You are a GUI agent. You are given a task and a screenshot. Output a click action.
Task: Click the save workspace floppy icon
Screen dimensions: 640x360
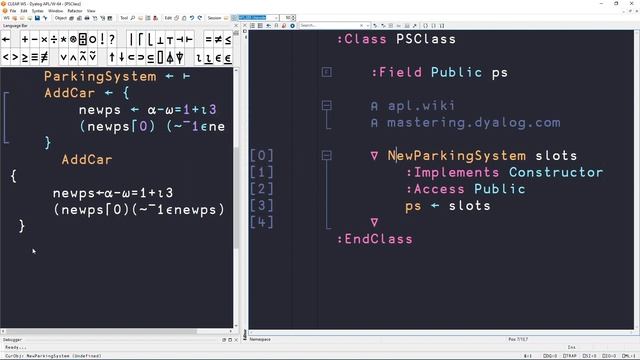[37, 18]
